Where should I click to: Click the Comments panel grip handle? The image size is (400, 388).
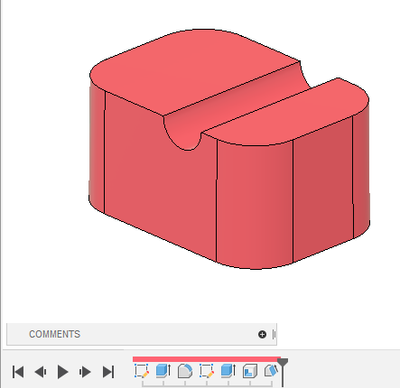[274, 334]
